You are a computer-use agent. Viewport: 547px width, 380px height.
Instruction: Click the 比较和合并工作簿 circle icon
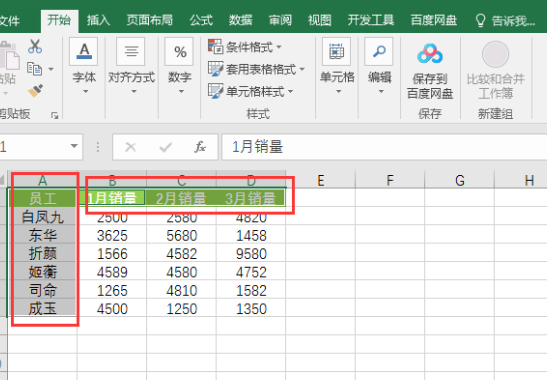(x=495, y=54)
